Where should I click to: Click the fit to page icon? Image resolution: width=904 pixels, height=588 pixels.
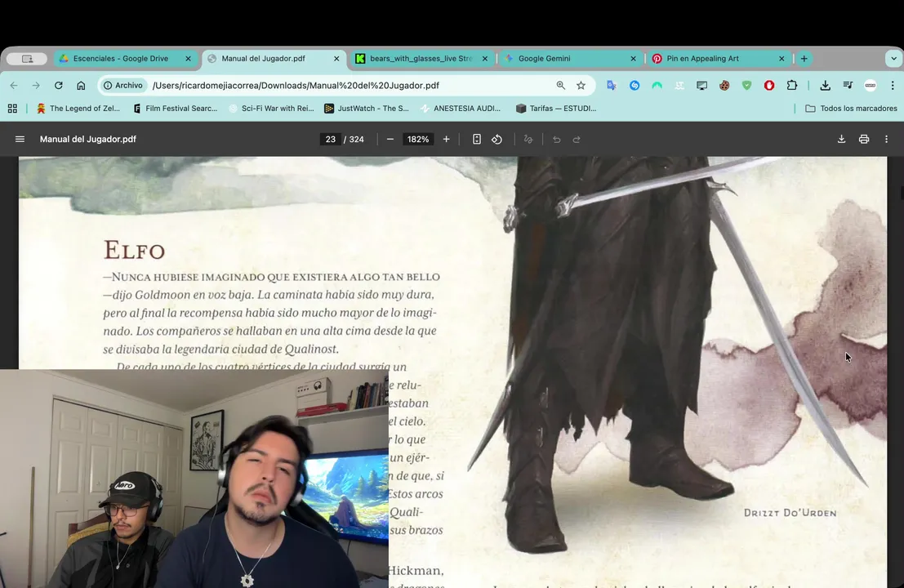tap(476, 139)
